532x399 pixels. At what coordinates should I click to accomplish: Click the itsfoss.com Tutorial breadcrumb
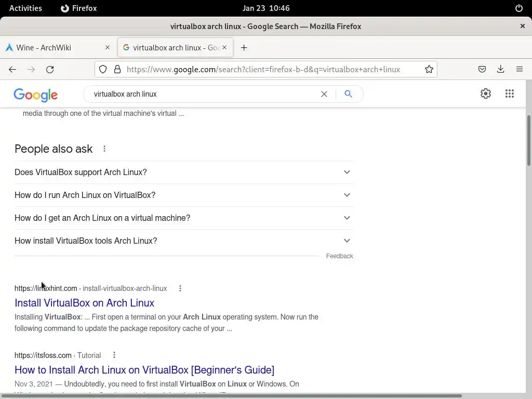(x=58, y=355)
